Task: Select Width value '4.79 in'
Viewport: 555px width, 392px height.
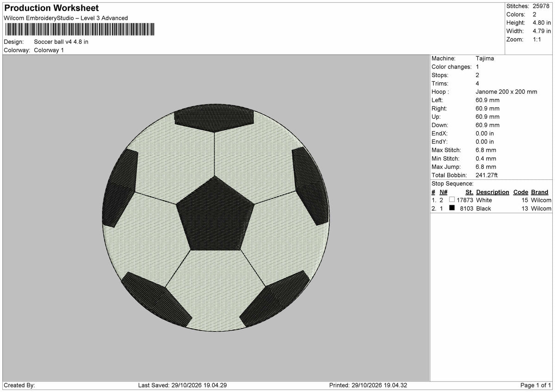Action: [542, 31]
